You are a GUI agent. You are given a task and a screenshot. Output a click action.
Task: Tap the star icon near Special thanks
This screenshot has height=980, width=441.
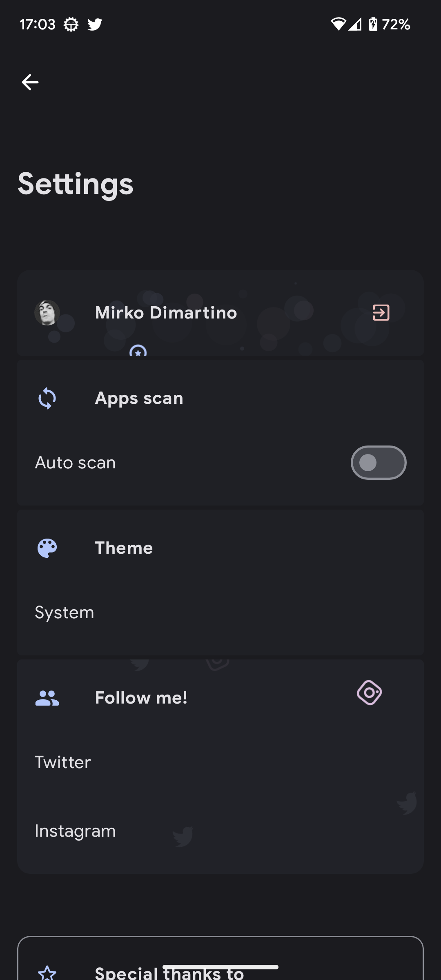click(47, 973)
